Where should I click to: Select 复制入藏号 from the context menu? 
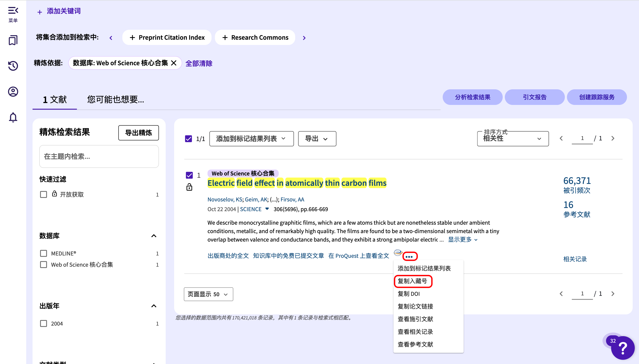tap(412, 281)
